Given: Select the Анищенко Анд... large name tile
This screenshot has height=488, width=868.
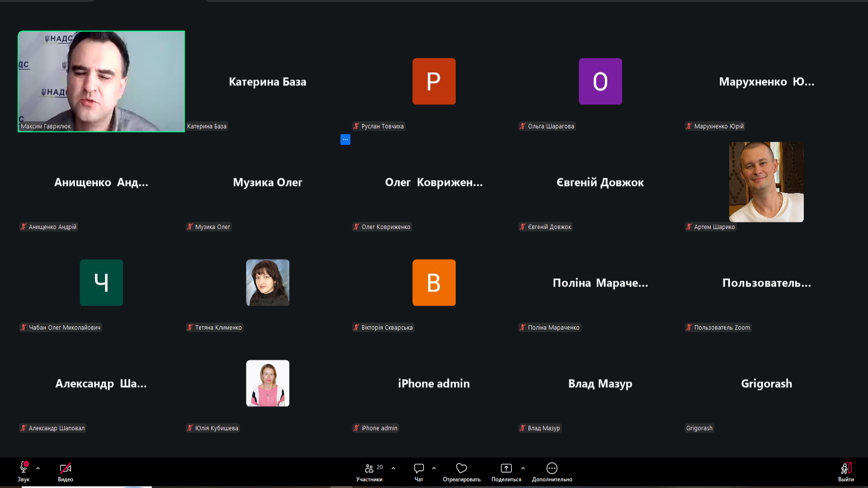Looking at the screenshot, I should (x=101, y=183).
